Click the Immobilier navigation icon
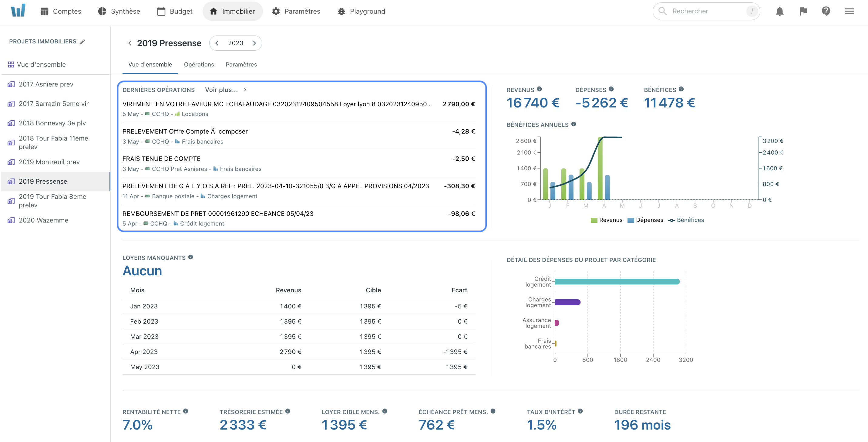Viewport: 868px width, 442px height. click(x=213, y=11)
